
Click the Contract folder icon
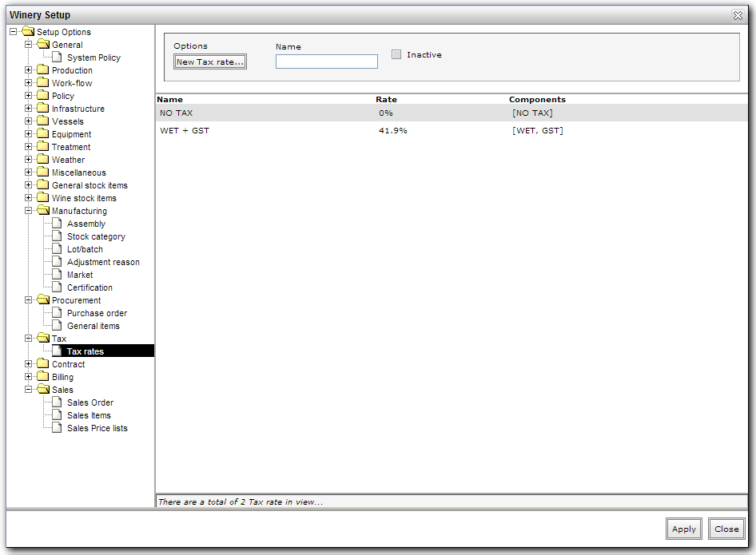point(43,363)
